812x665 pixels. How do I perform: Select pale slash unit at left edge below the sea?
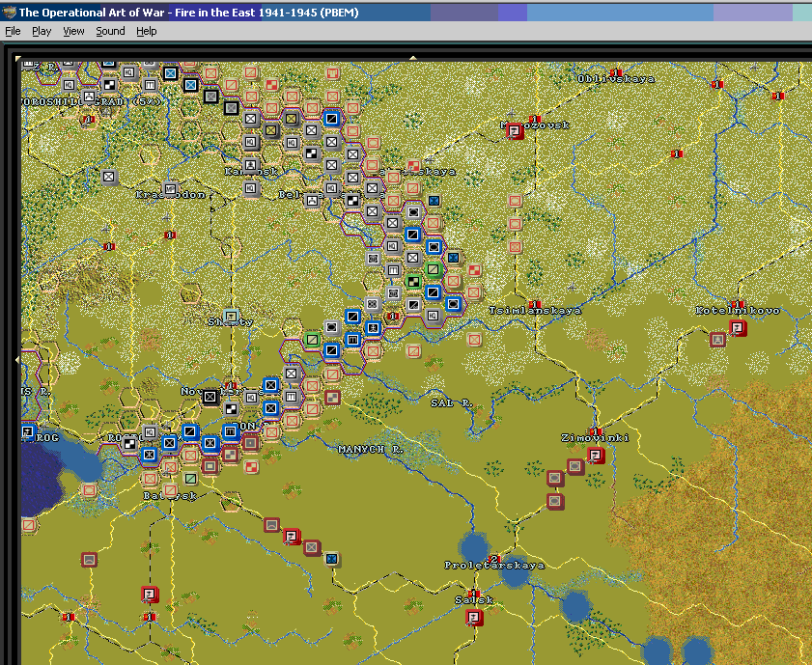click(x=28, y=525)
